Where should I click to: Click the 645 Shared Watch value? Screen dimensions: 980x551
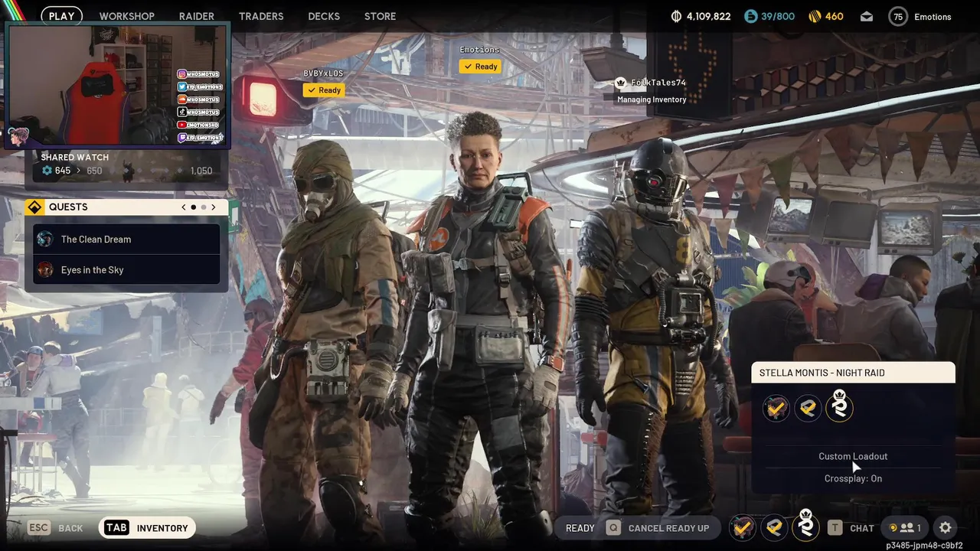click(x=63, y=171)
